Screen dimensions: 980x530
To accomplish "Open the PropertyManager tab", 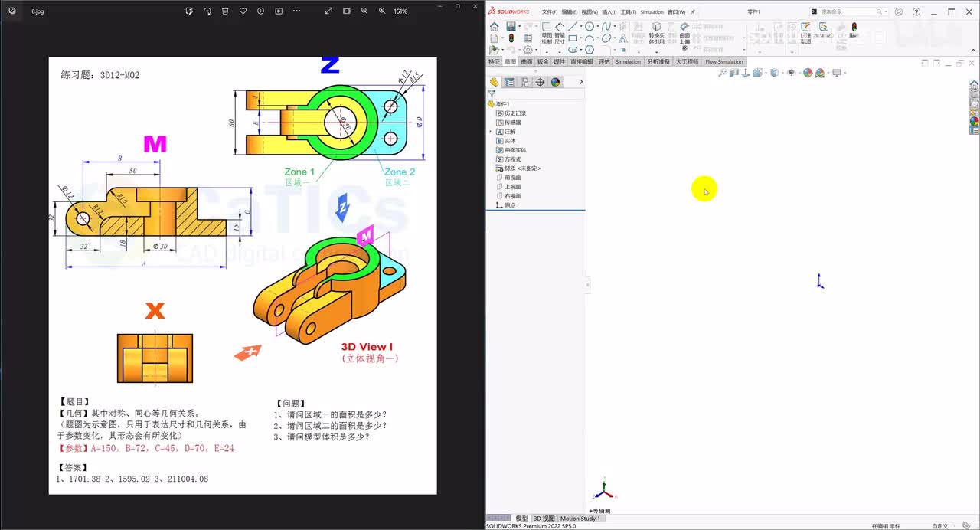I will point(510,82).
